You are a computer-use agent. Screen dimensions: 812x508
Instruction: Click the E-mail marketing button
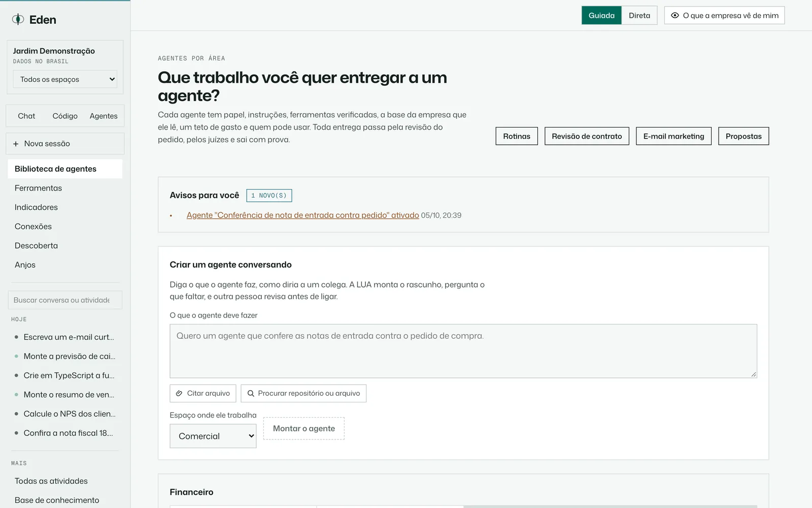pyautogui.click(x=673, y=136)
